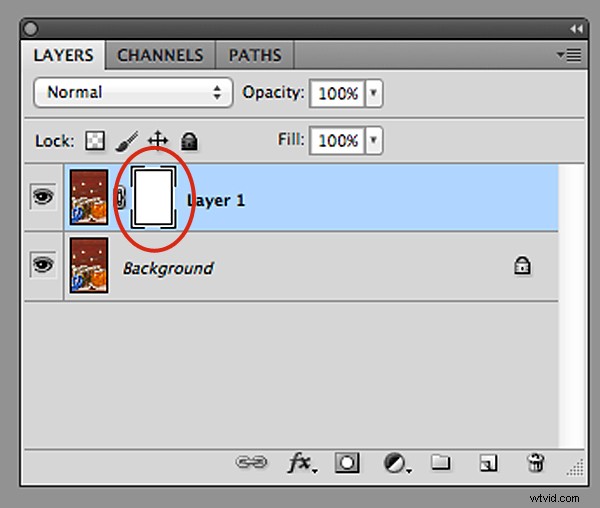This screenshot has height=508, width=600.
Task: Click the mask link icon on Layer 1
Action: coord(122,200)
